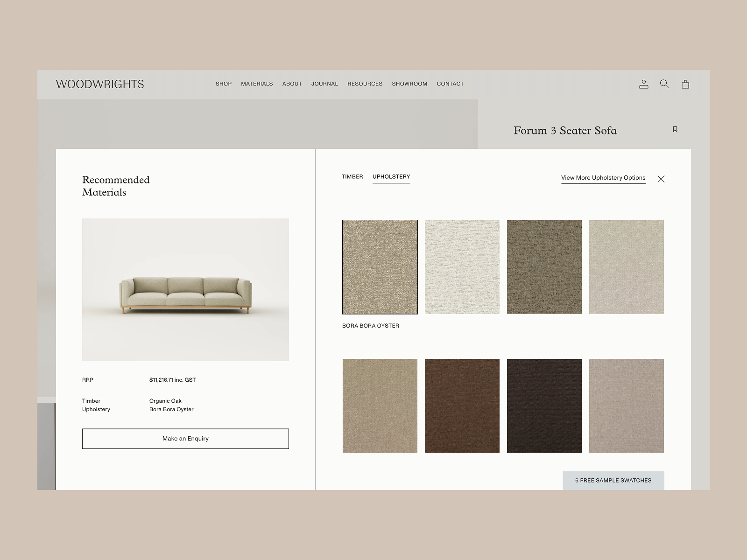The image size is (747, 560).
Task: Pick the dark espresso fabric swatch
Action: click(x=544, y=406)
